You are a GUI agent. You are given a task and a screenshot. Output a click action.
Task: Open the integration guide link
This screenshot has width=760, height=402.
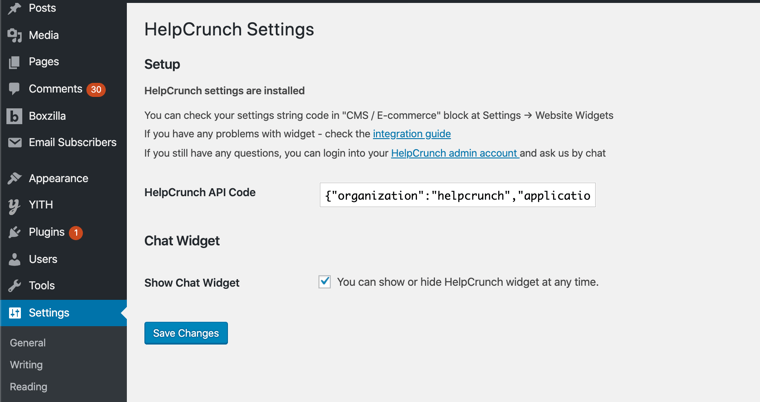tap(412, 134)
